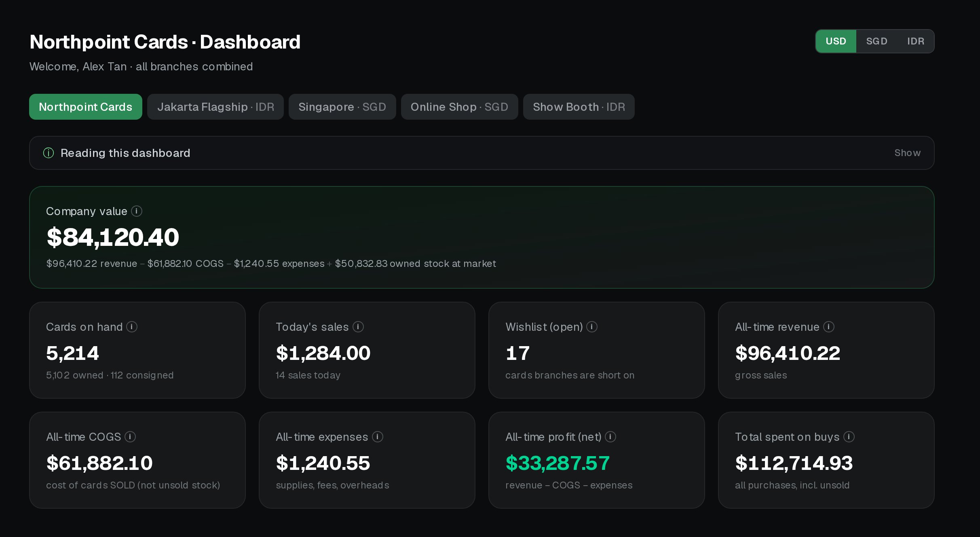Open the Singapore · SGD branch tab
Viewport: 980px width, 537px height.
[342, 107]
